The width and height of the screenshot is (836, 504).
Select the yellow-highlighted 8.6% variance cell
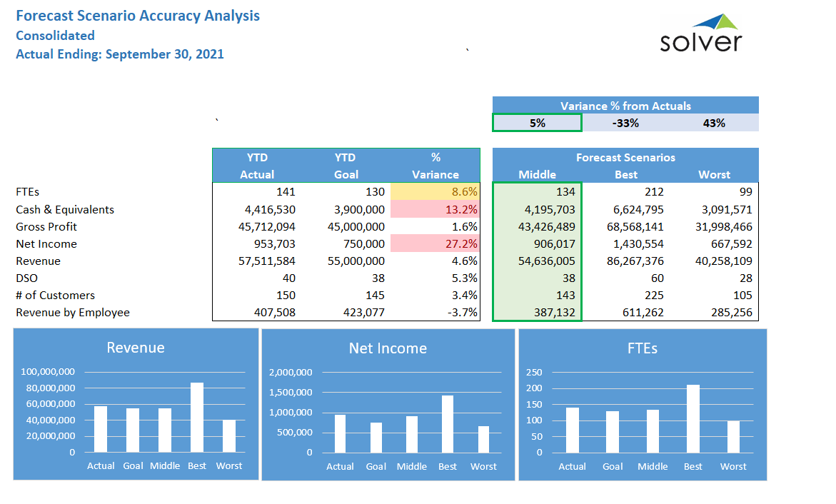pos(435,192)
